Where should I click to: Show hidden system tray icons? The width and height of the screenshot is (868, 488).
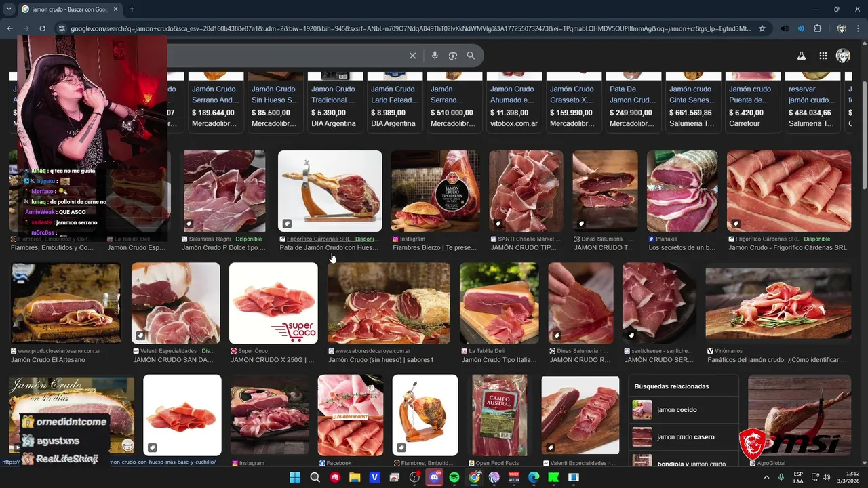766,477
